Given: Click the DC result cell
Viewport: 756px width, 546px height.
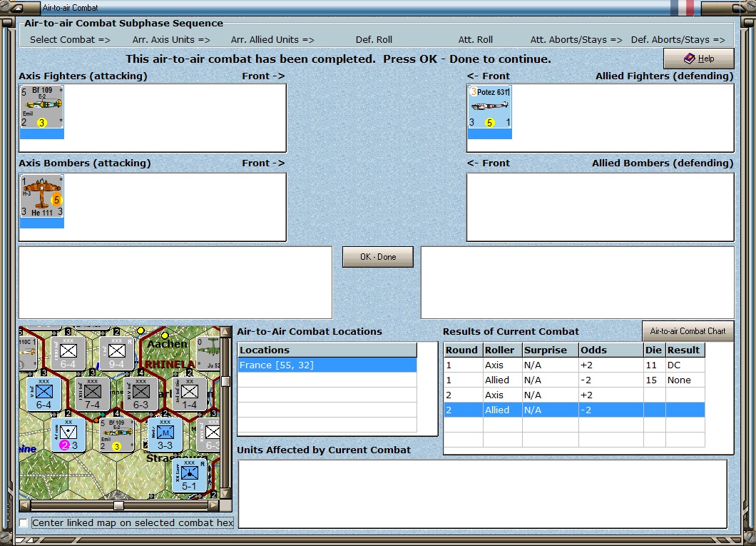Looking at the screenshot, I should pos(685,365).
